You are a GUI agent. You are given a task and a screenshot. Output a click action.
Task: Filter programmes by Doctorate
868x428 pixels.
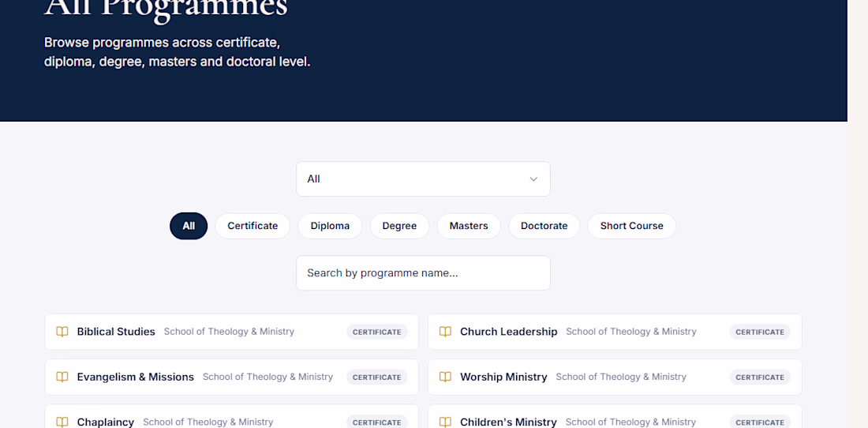[x=544, y=226]
